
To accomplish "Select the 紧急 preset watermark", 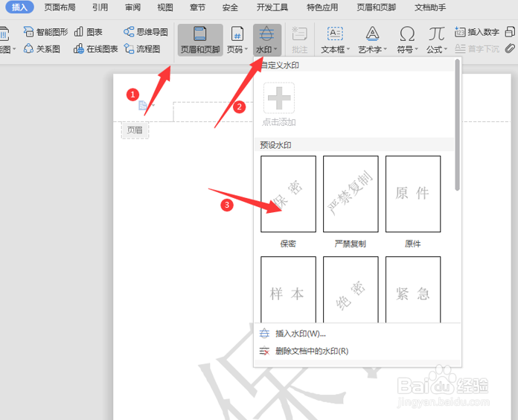I will click(x=413, y=290).
